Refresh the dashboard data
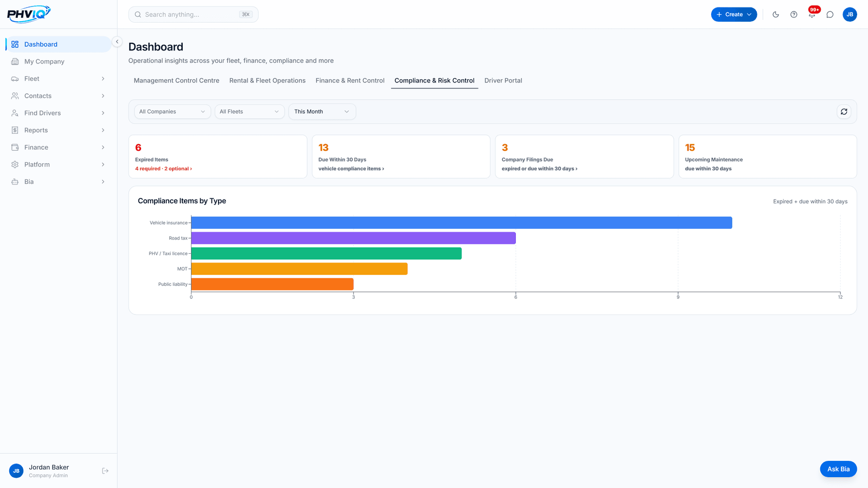 click(x=844, y=112)
